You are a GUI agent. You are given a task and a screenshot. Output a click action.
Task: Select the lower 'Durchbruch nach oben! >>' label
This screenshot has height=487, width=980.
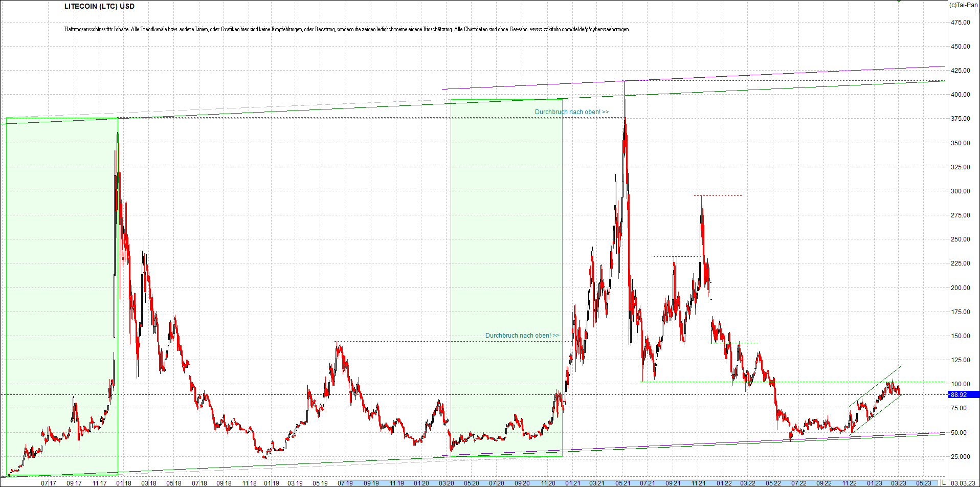(x=522, y=336)
